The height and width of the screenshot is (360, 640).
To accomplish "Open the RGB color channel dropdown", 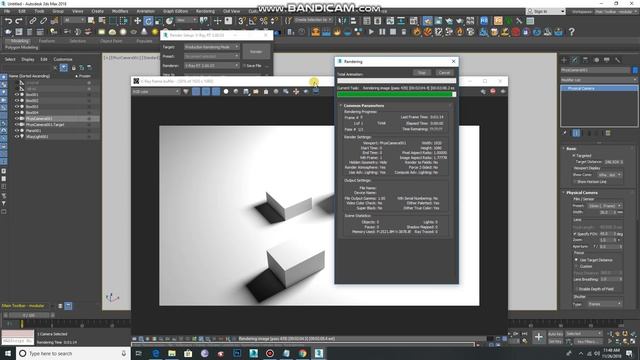I will click(x=156, y=91).
